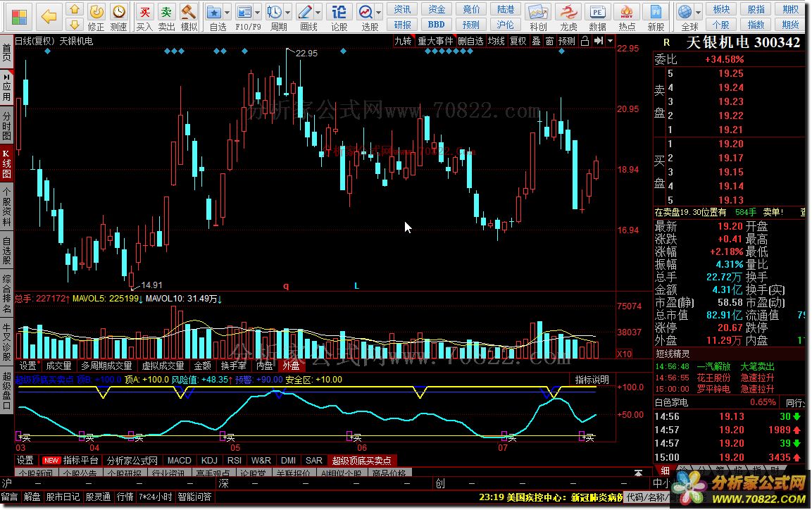Click the BBD button
The width and height of the screenshot is (812, 510).
(437, 25)
